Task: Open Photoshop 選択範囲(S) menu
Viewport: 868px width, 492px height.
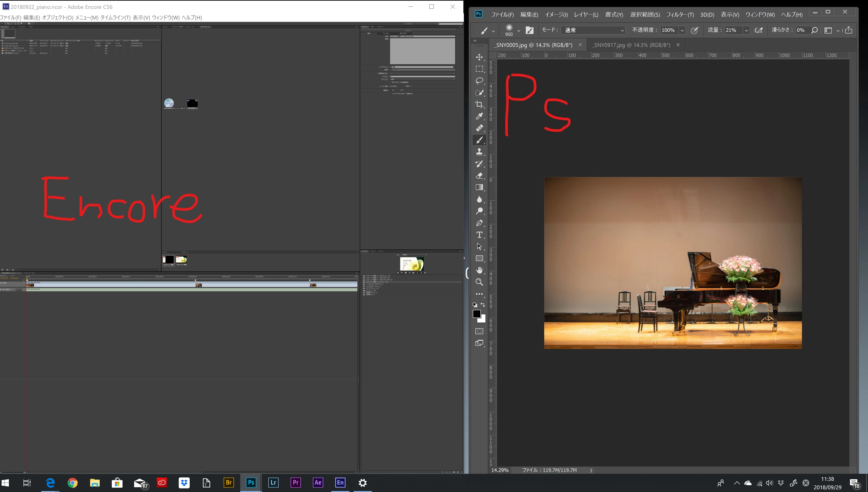Action: [x=645, y=15]
